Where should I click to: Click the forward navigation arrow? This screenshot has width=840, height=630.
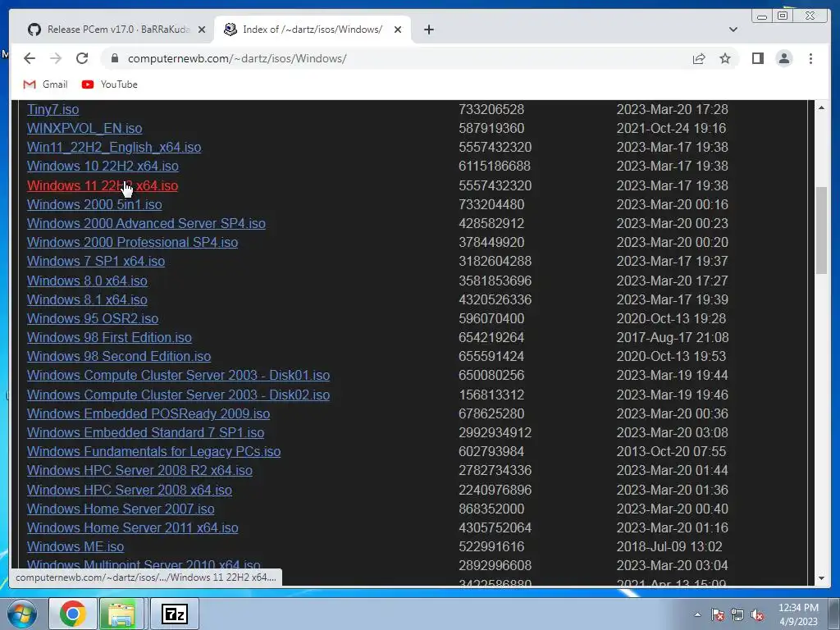pos(56,58)
